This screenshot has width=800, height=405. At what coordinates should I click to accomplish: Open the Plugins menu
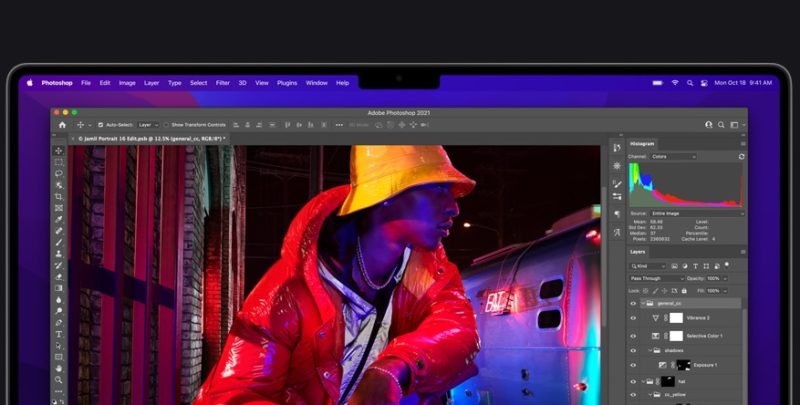coord(287,83)
